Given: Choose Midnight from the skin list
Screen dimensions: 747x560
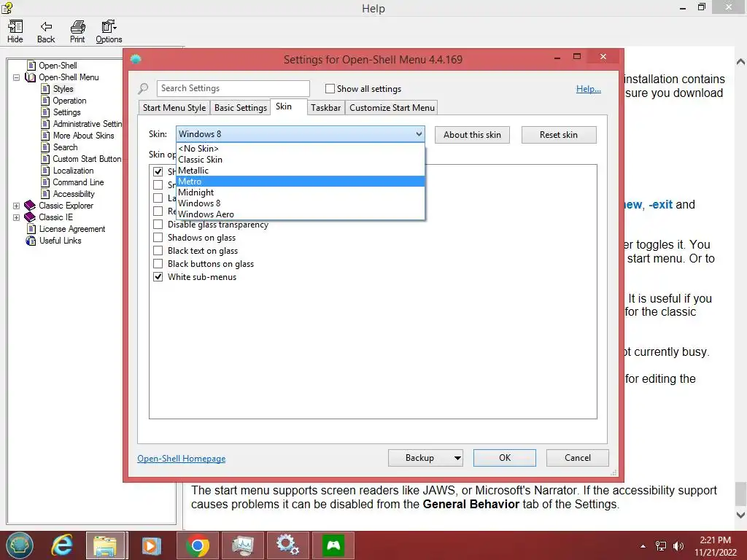Looking at the screenshot, I should 300,192.
